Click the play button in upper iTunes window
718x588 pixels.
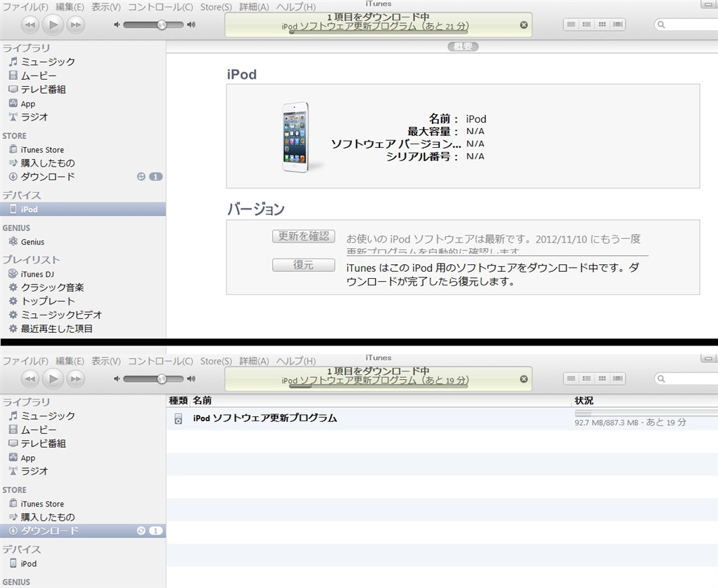53,25
